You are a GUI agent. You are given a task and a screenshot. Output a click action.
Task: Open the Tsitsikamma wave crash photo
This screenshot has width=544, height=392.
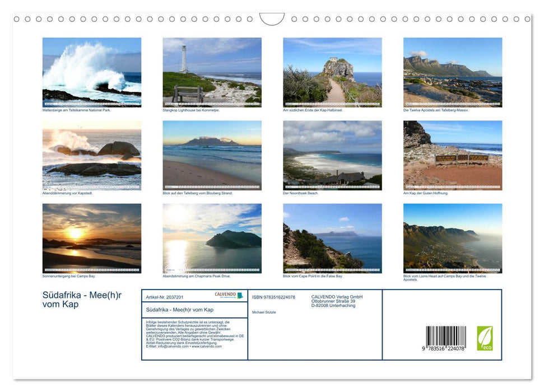pyautogui.click(x=92, y=72)
